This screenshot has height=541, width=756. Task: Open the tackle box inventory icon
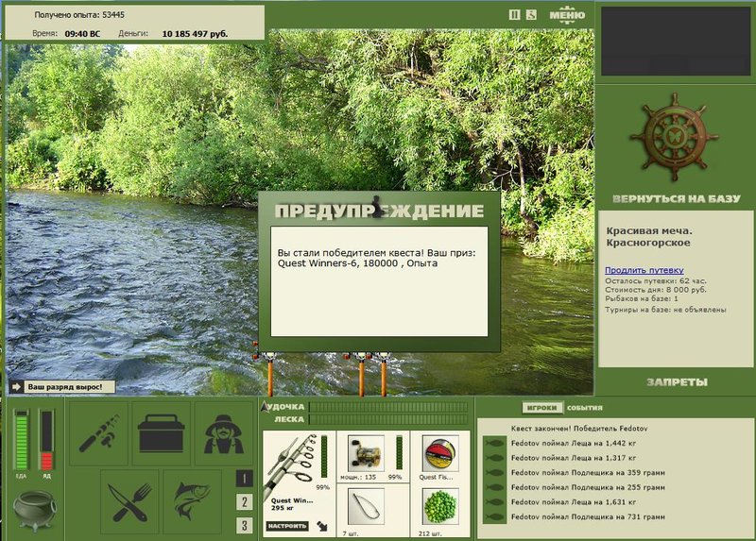click(161, 433)
